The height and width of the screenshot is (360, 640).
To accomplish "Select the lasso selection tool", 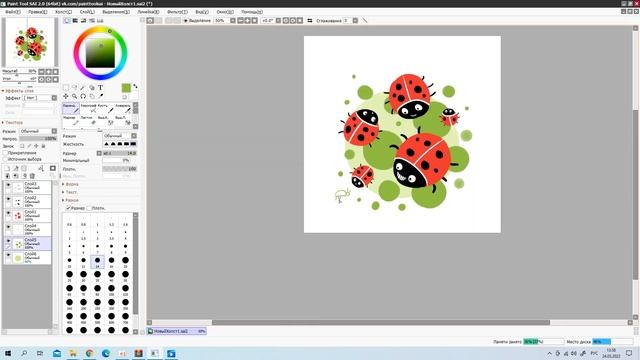I will click(74, 87).
